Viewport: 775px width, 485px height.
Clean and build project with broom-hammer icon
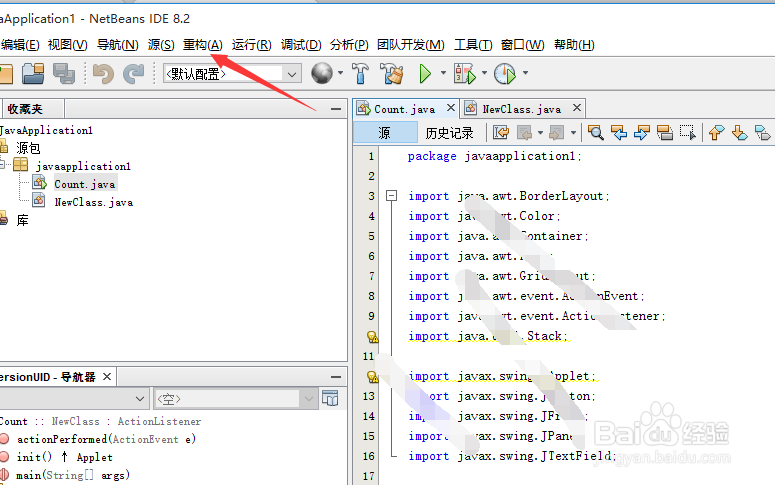click(392, 73)
